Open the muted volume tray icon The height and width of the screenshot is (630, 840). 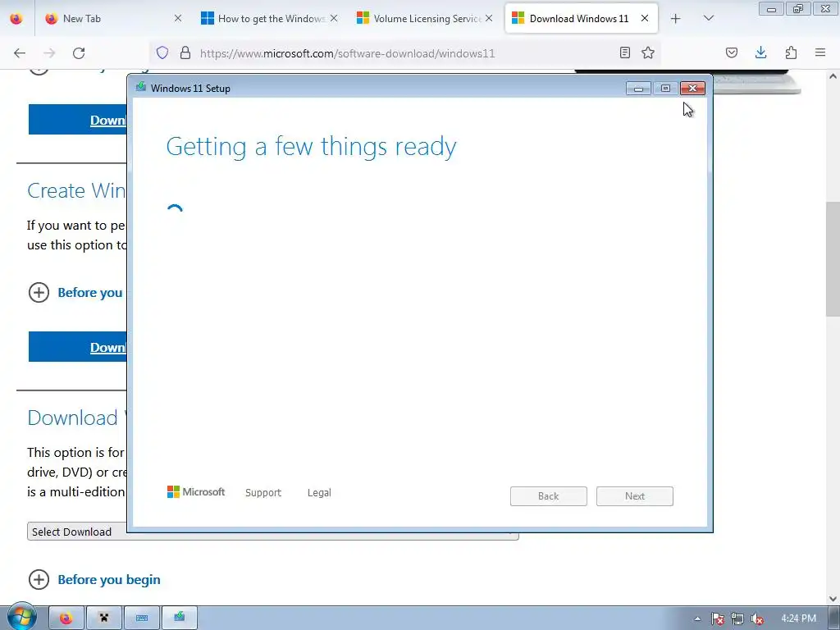coord(756,619)
